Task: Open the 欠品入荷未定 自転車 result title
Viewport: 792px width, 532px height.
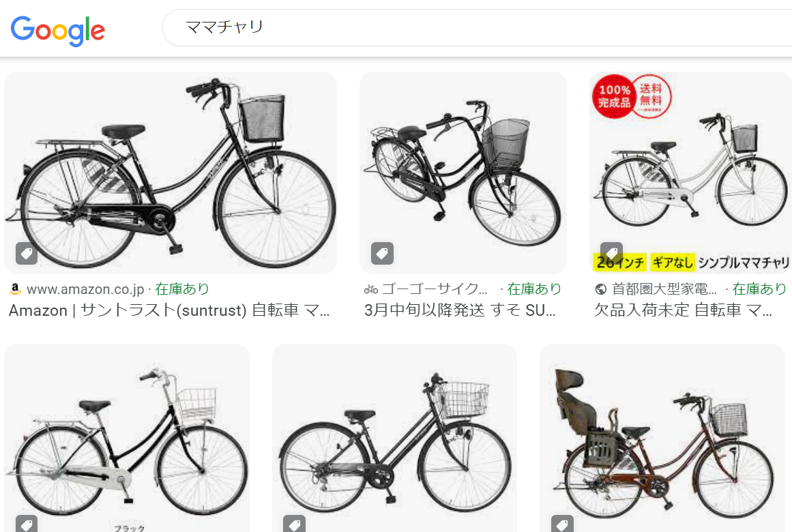Action: pyautogui.click(x=683, y=310)
